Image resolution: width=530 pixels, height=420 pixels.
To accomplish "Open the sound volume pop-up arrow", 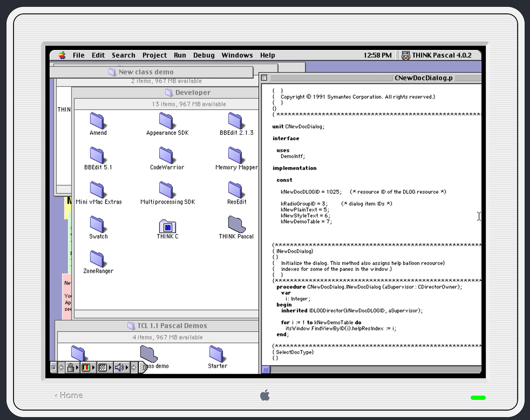I will click(126, 367).
